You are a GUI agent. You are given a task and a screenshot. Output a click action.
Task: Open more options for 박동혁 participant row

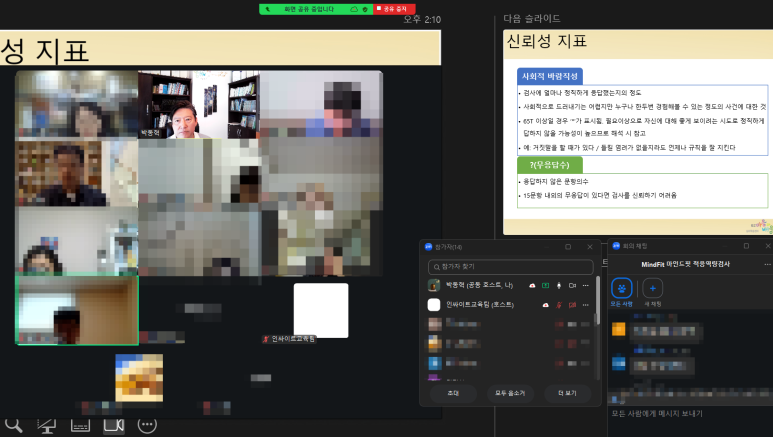click(x=585, y=286)
